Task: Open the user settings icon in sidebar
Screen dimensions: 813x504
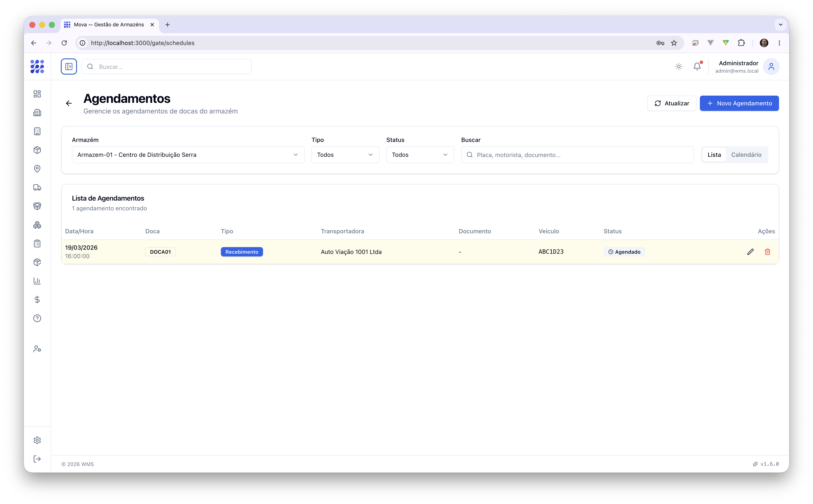Action: [x=37, y=349]
